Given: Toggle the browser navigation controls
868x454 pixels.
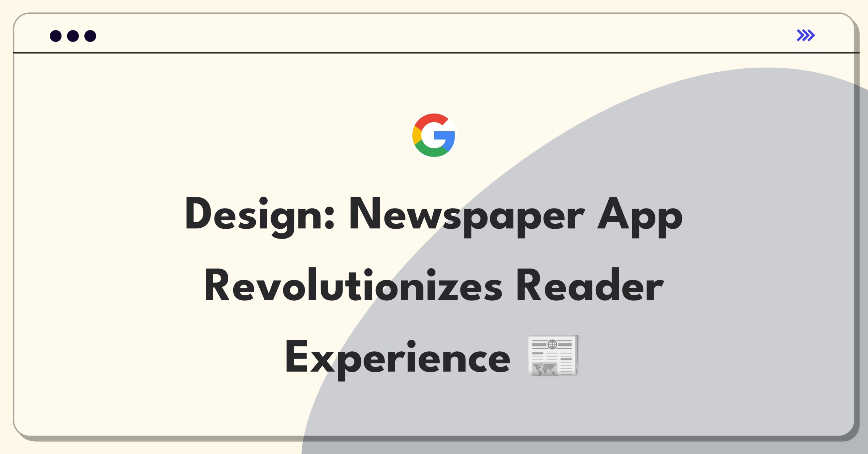Looking at the screenshot, I should pyautogui.click(x=807, y=35).
